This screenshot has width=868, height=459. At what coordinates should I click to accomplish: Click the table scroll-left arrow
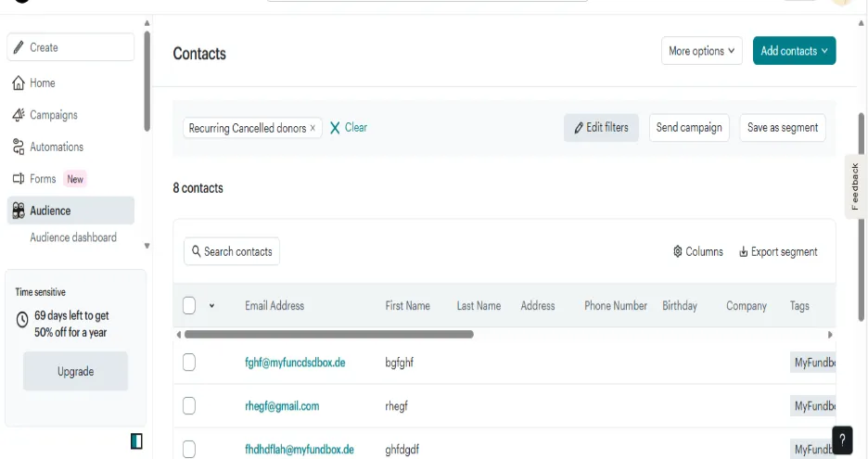tap(178, 335)
